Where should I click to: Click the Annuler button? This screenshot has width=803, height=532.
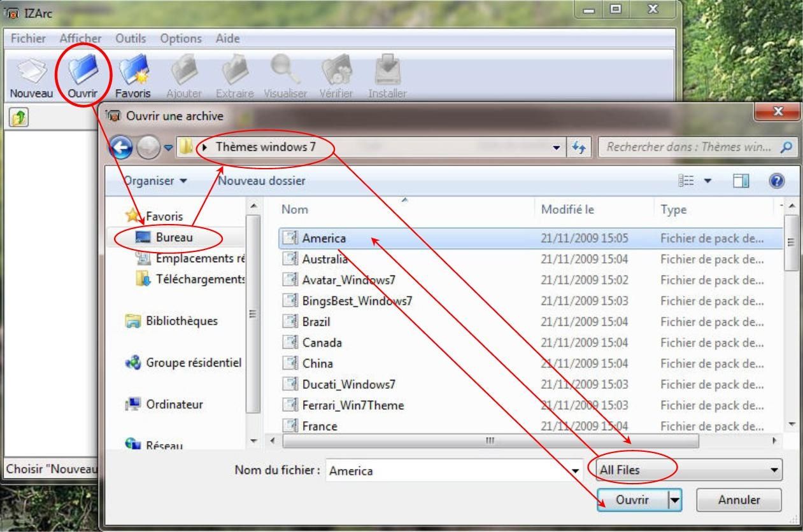point(739,500)
